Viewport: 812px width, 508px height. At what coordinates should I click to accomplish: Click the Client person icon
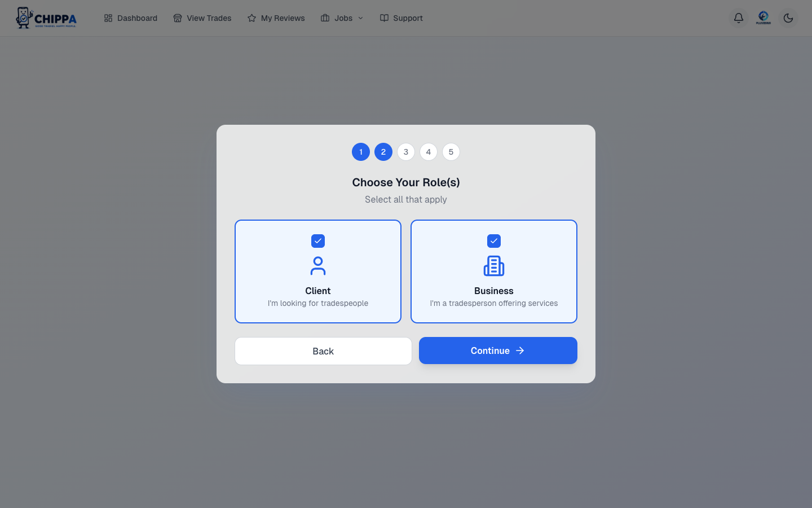point(318,266)
